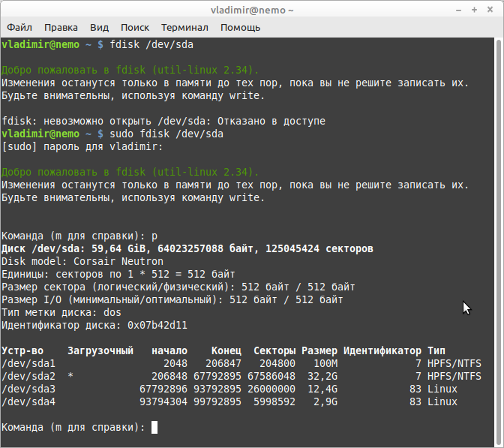Open the Файл menu

[x=19, y=28]
